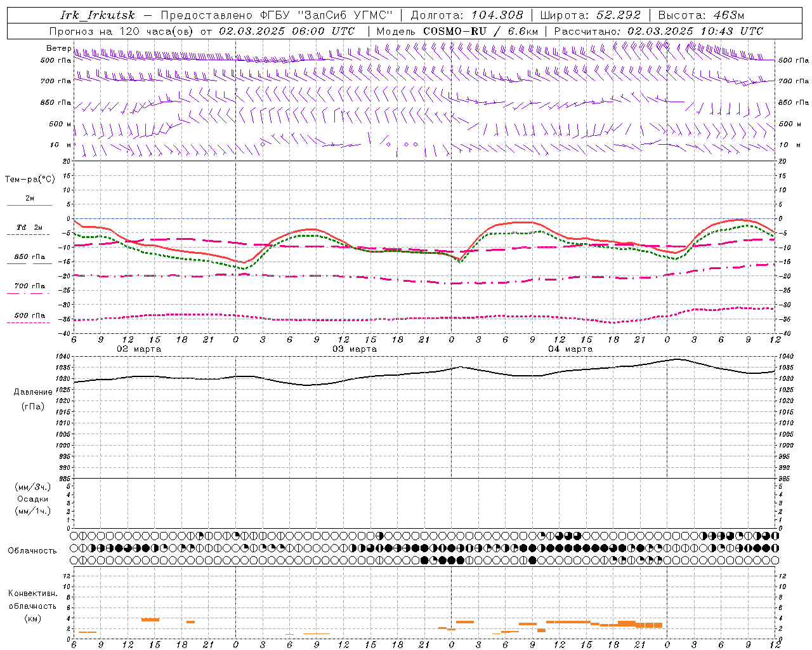
Task: Click the 700 гПа entry in the temperature legend
Action: [30, 286]
